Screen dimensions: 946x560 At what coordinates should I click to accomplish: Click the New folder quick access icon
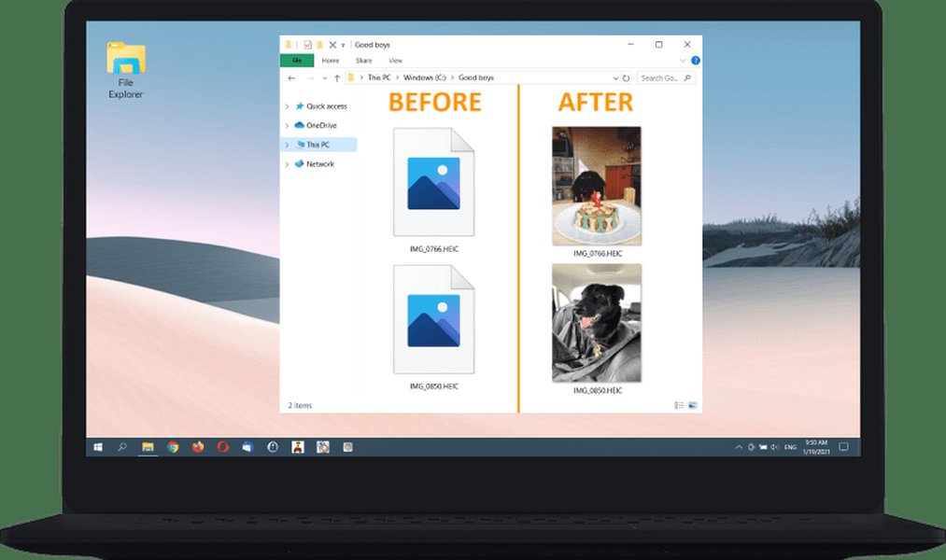click(x=319, y=45)
